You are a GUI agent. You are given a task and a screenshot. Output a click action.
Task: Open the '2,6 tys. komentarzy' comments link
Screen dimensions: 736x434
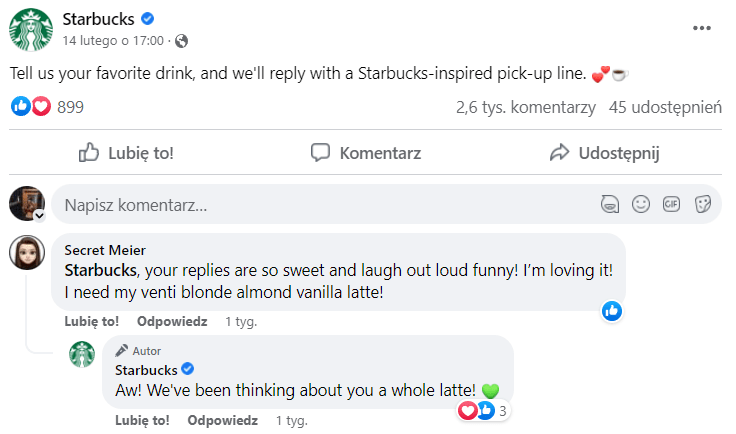525,107
